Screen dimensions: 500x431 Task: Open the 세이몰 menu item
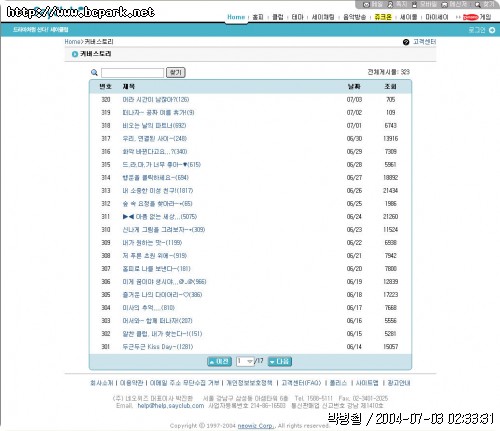408,17
